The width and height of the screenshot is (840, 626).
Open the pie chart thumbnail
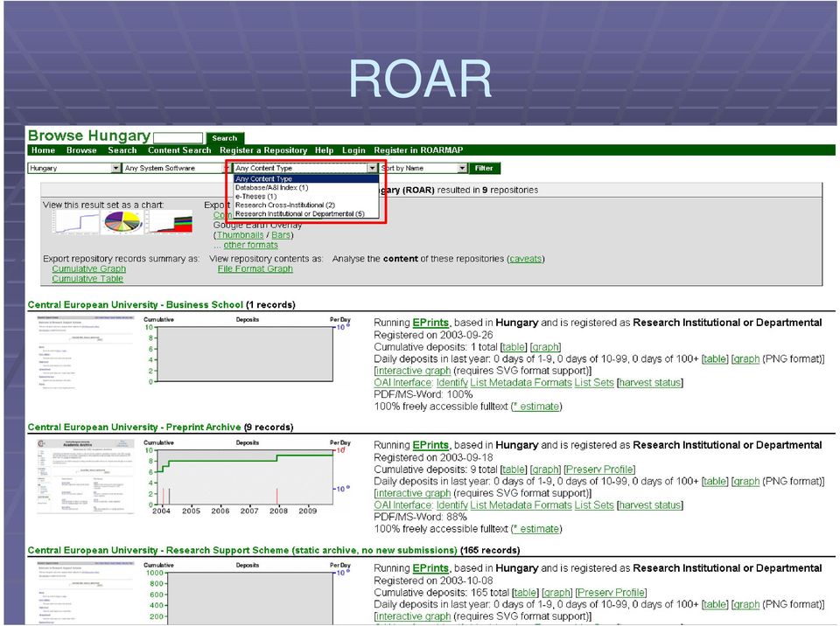pyautogui.click(x=122, y=222)
